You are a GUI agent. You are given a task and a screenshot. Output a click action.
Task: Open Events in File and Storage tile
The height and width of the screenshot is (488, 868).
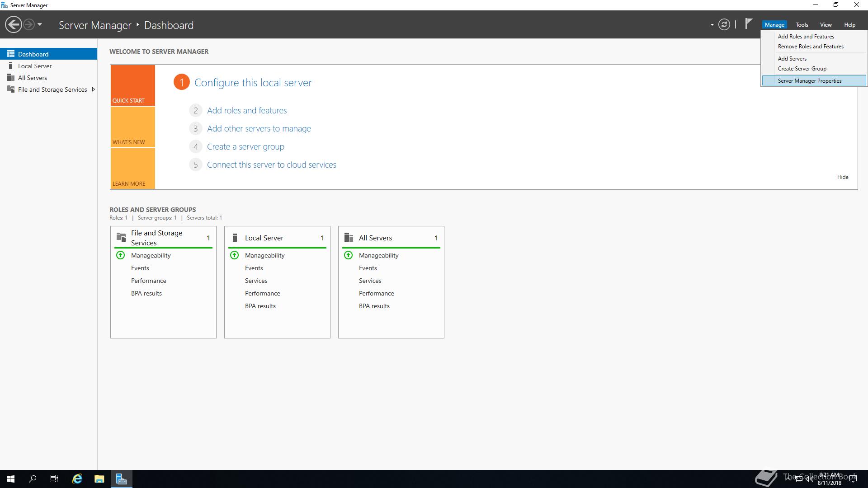pyautogui.click(x=140, y=268)
